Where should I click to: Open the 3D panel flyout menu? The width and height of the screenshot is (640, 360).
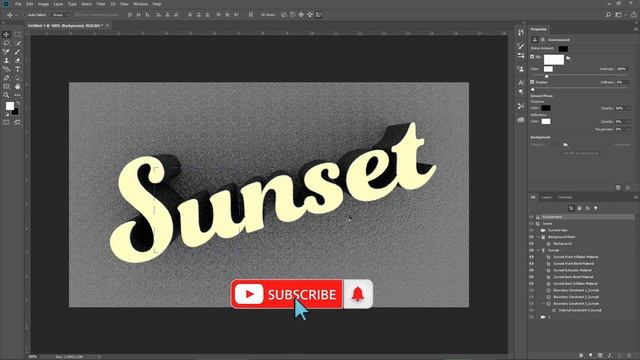point(636,197)
